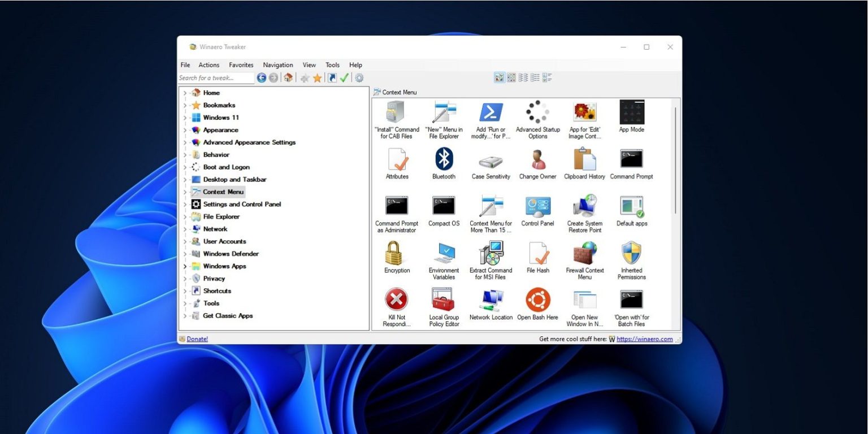Viewport: 868px width, 434px height.
Task: Expand the Appearance category
Action: 185,130
